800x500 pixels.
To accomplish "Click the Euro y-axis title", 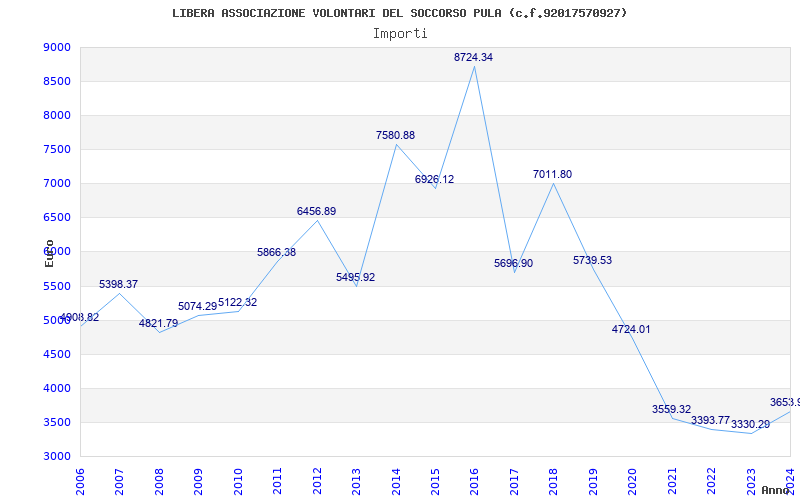I will pyautogui.click(x=49, y=254).
